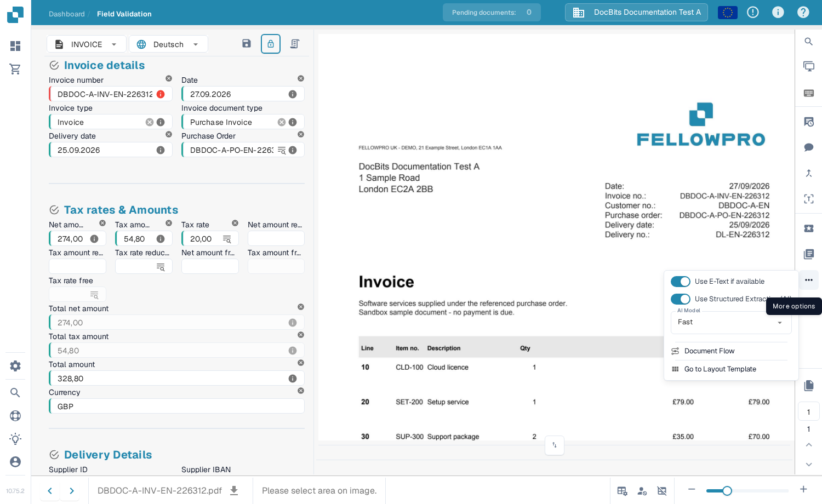Screen dimensions: 822x504
Task: Open the keyboard icon in right toolbar
Action: [x=809, y=93]
